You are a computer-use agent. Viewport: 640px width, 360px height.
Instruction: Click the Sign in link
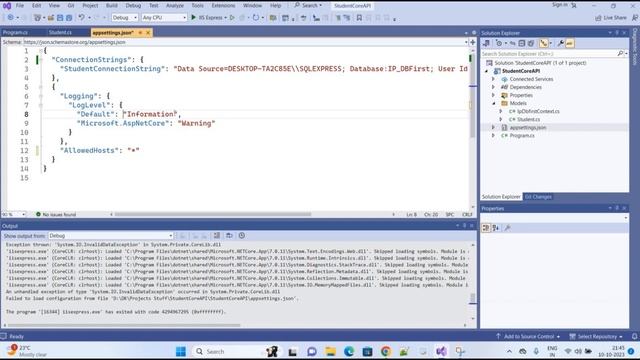point(560,5)
